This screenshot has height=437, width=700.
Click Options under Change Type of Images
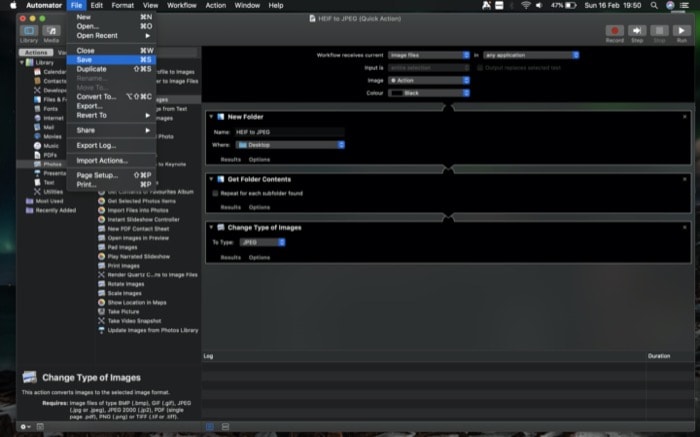click(259, 258)
